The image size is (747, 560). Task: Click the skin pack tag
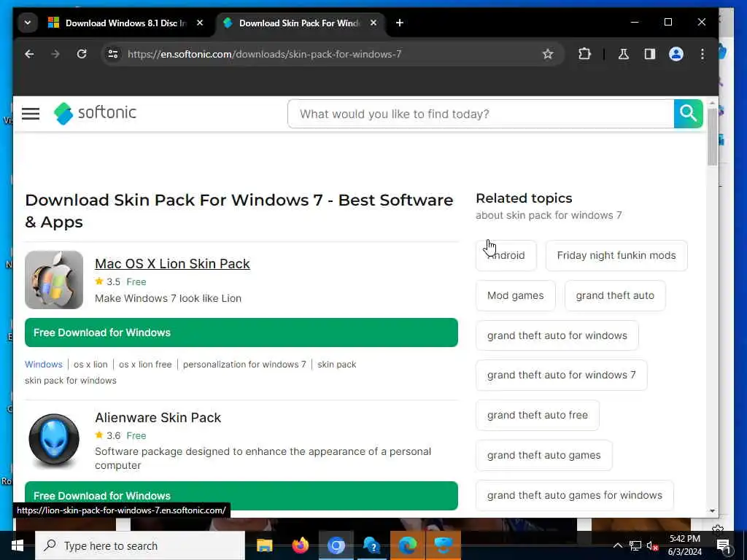point(337,365)
